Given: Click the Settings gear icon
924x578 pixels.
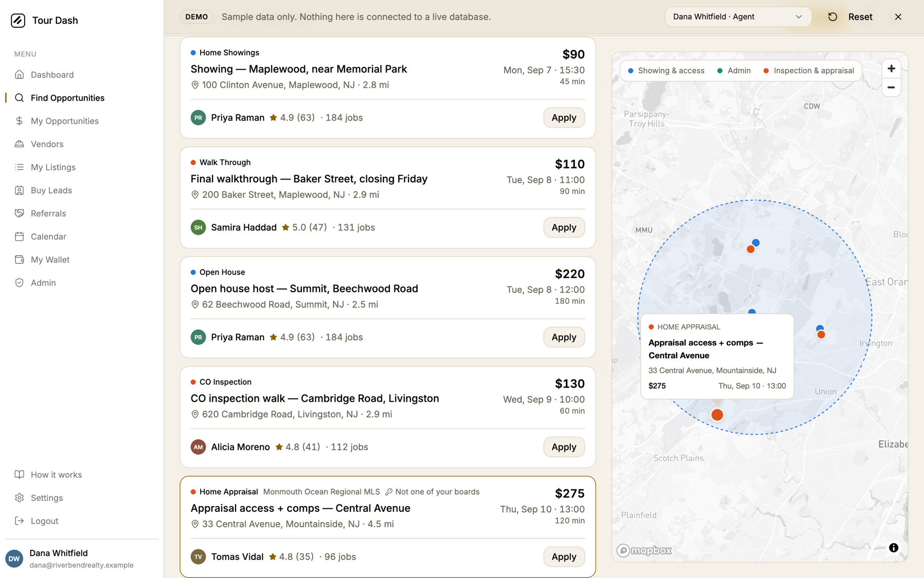Looking at the screenshot, I should pos(20,498).
